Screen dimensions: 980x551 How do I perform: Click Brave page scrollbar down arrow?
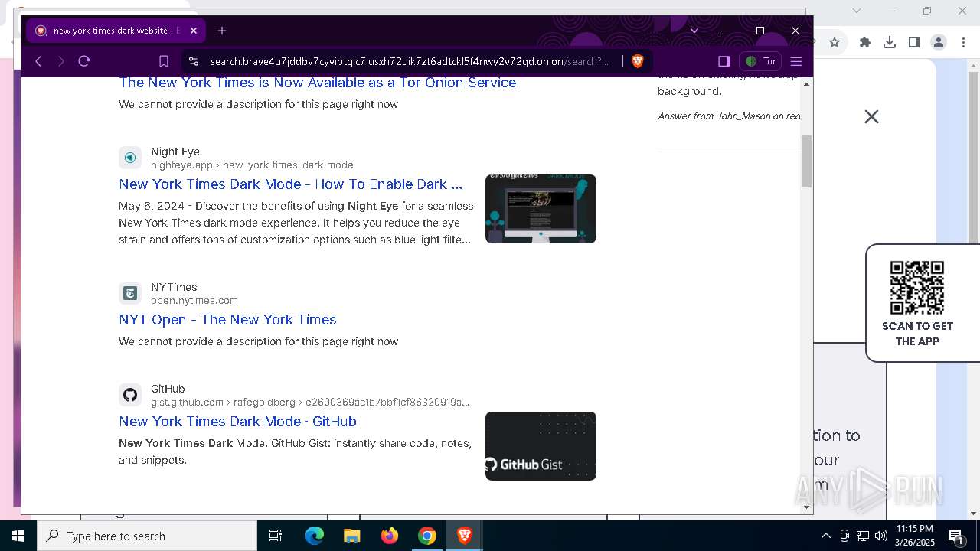(x=806, y=507)
